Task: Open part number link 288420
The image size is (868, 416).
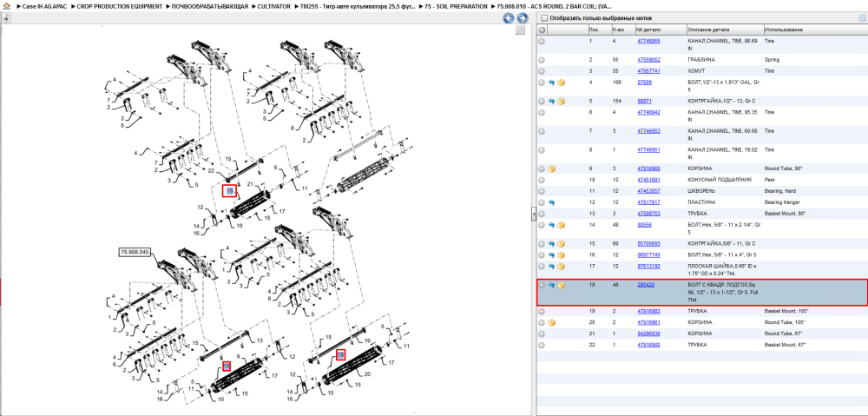Action: 646,285
